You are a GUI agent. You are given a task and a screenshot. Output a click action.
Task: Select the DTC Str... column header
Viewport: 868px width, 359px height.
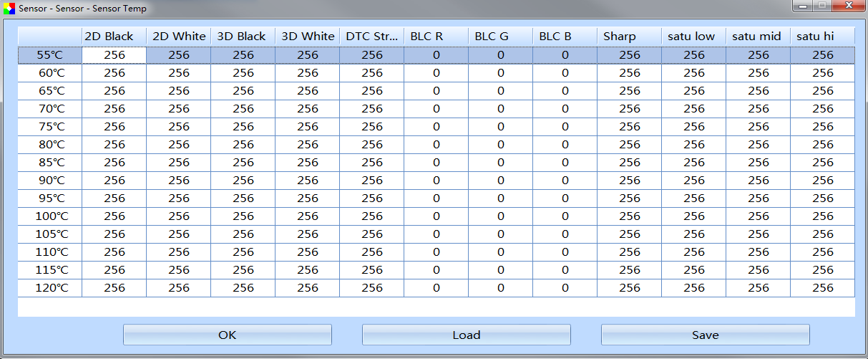(x=372, y=37)
